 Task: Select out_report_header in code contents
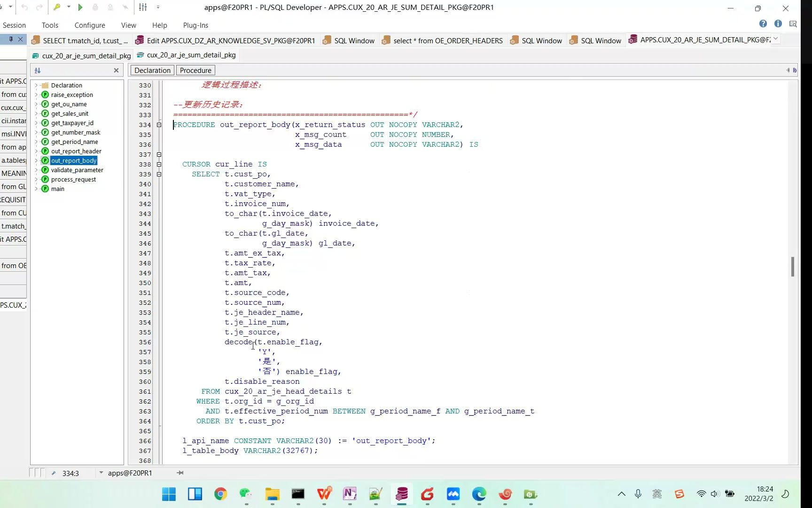point(76,151)
